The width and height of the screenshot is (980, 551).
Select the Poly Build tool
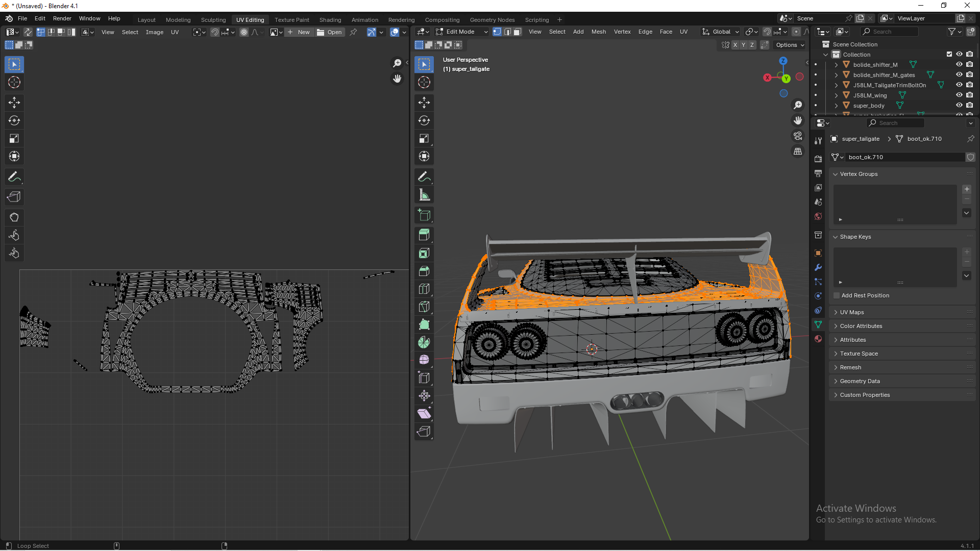pyautogui.click(x=424, y=324)
